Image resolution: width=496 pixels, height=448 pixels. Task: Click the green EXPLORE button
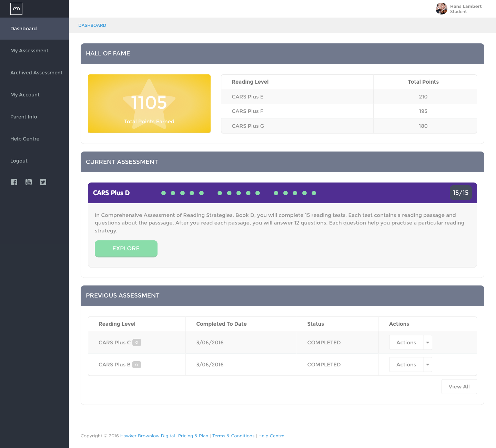pos(126,249)
